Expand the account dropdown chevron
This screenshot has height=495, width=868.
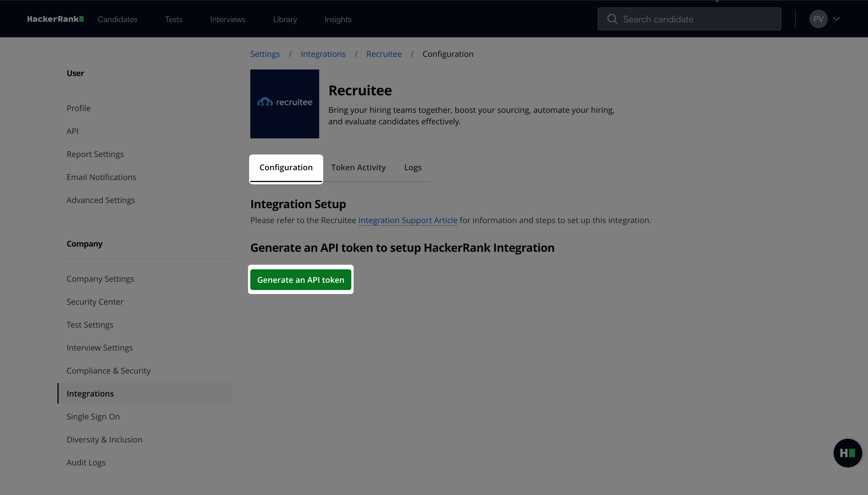(x=837, y=19)
